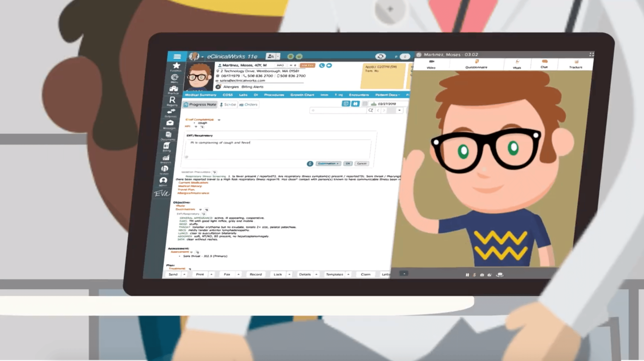Open Chat in telehealth panel

coord(544,64)
